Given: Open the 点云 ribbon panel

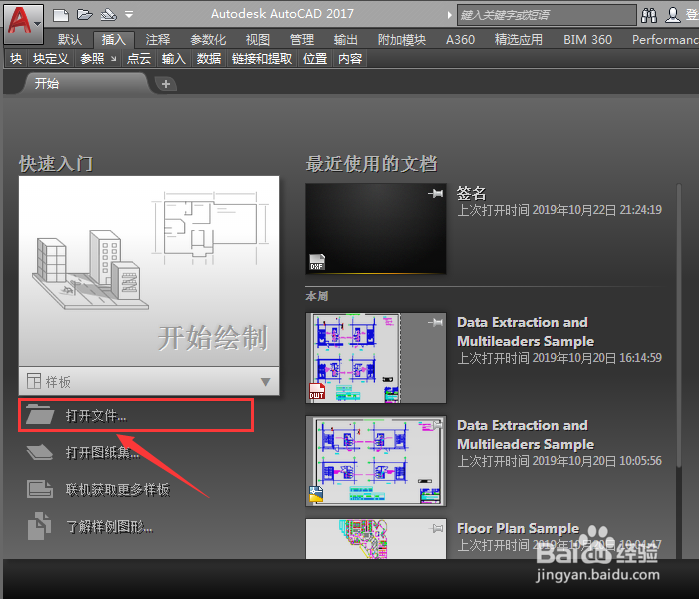Looking at the screenshot, I should point(139,59).
